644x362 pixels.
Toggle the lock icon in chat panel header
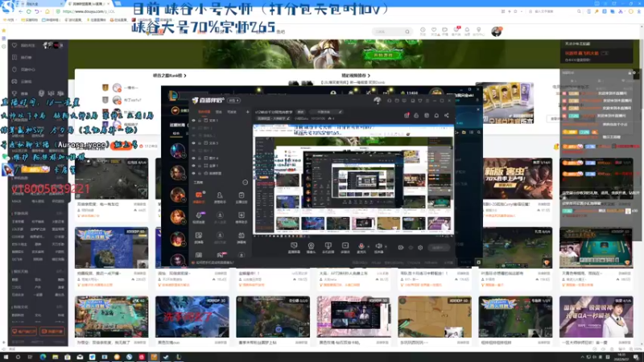click(x=630, y=72)
